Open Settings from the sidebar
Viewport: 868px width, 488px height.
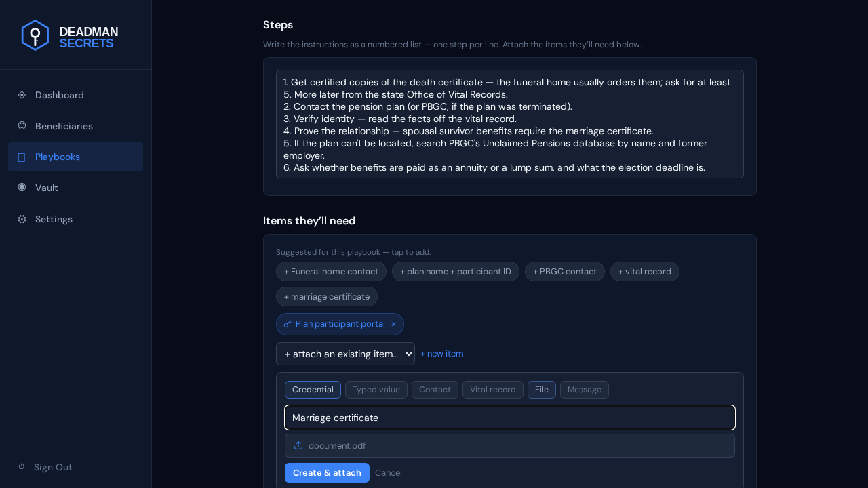[75, 219]
